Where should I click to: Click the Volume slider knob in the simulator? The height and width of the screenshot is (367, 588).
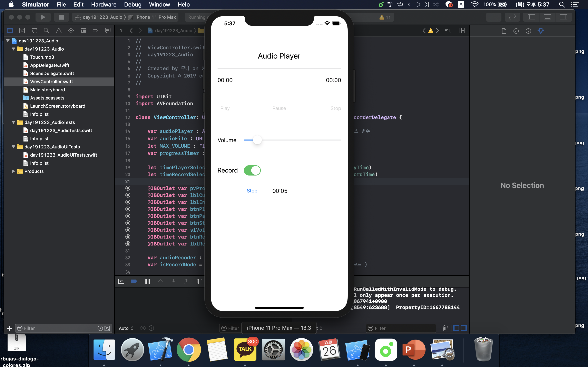tap(257, 140)
